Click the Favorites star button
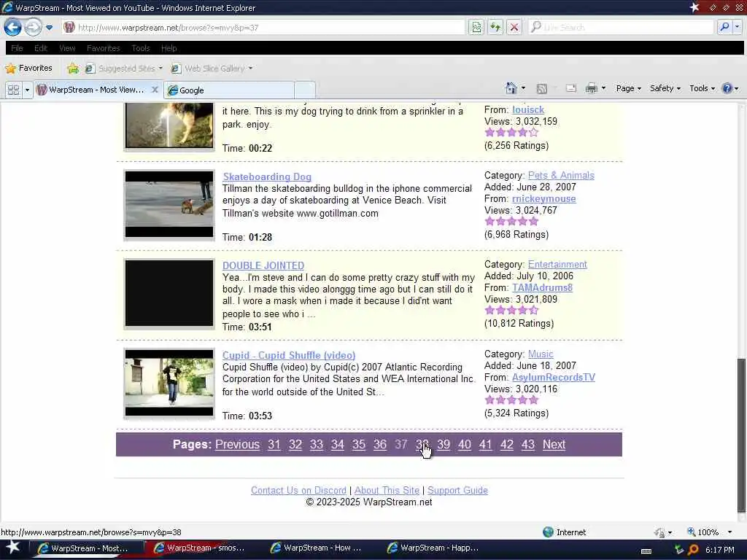Screen dimensions: 747x560 [29, 68]
